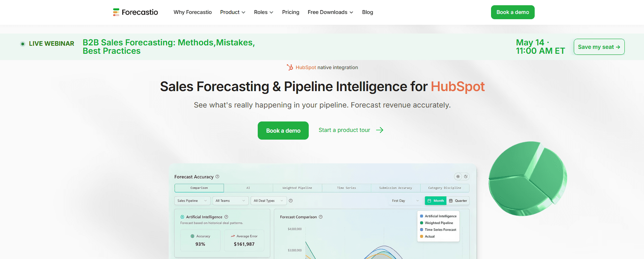Toggle Month view in forecast dashboard
Screen dimensions: 644x259
436,201
